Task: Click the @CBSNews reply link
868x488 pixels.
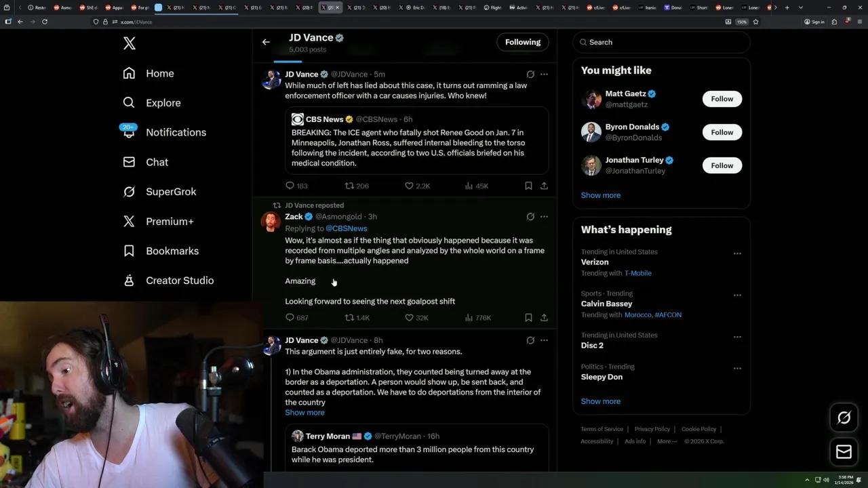Action: pyautogui.click(x=347, y=228)
